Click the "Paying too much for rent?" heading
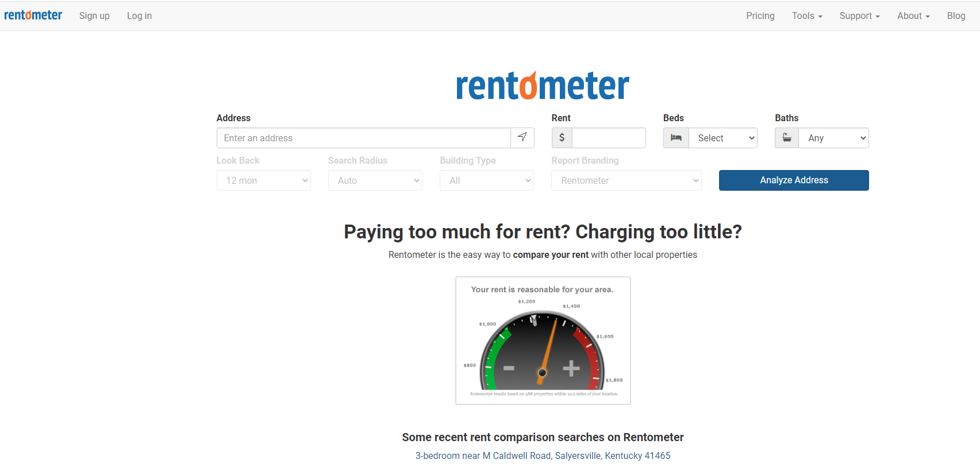This screenshot has width=980, height=471. click(543, 231)
